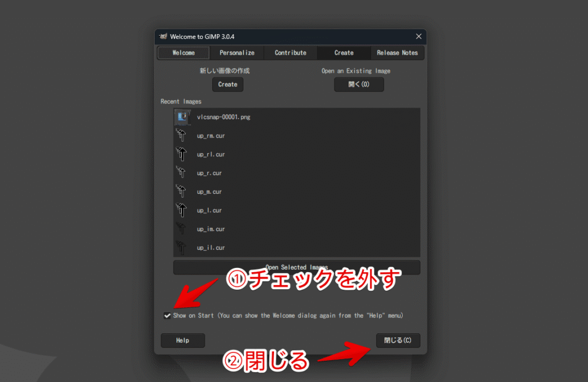The image size is (588, 382).
Task: Click the up_m.cur cursor file icon
Action: pyautogui.click(x=182, y=192)
